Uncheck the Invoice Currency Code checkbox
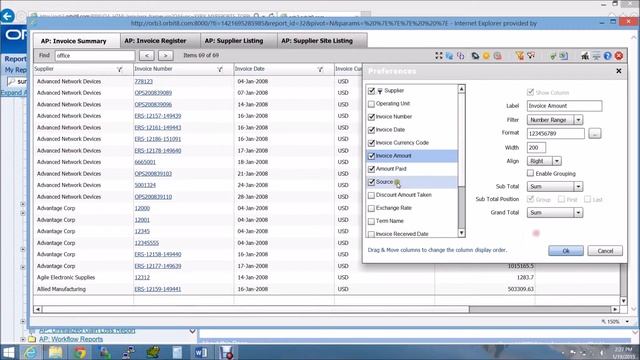Screen dimensions: 640x360 [x=371, y=143]
